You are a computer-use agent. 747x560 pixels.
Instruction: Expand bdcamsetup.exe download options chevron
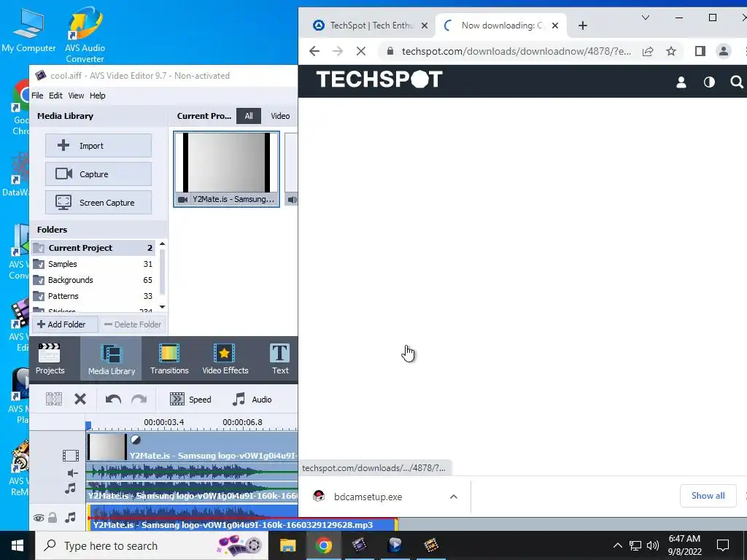click(454, 497)
